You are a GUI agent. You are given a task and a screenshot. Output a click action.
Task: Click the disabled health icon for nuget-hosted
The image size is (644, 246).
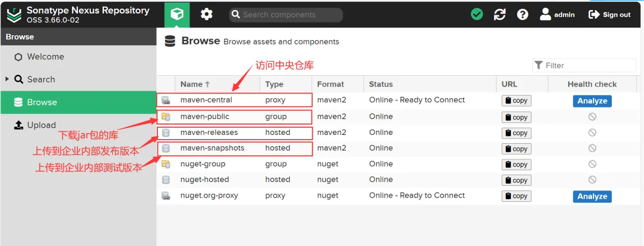[x=592, y=180]
